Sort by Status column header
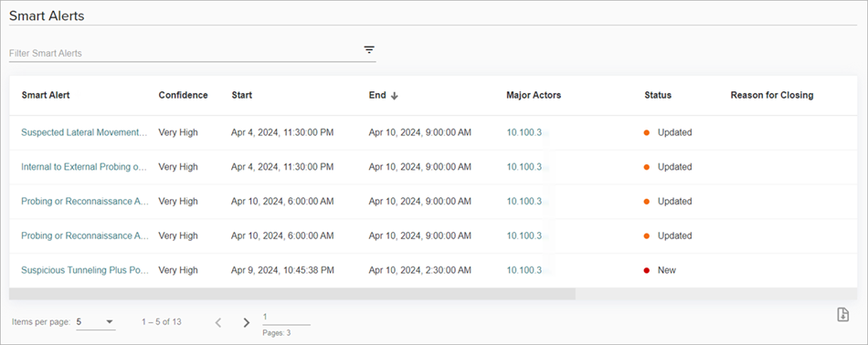 tap(658, 95)
